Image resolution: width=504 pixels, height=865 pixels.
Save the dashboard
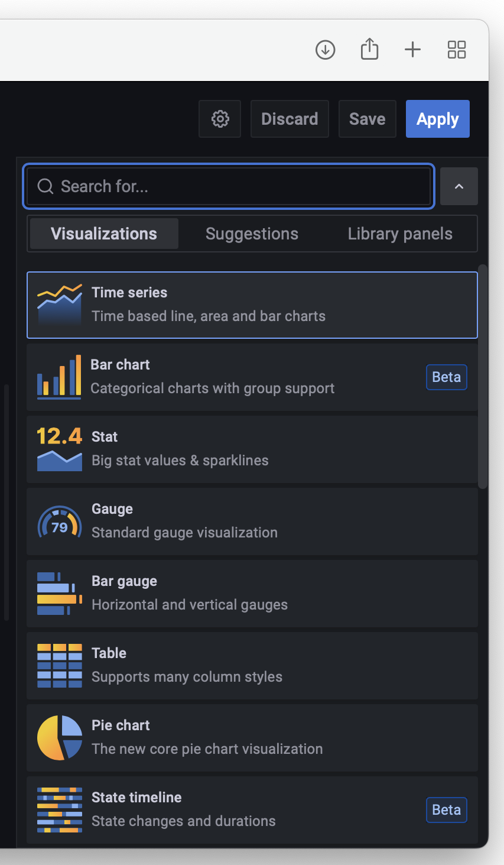(x=368, y=119)
